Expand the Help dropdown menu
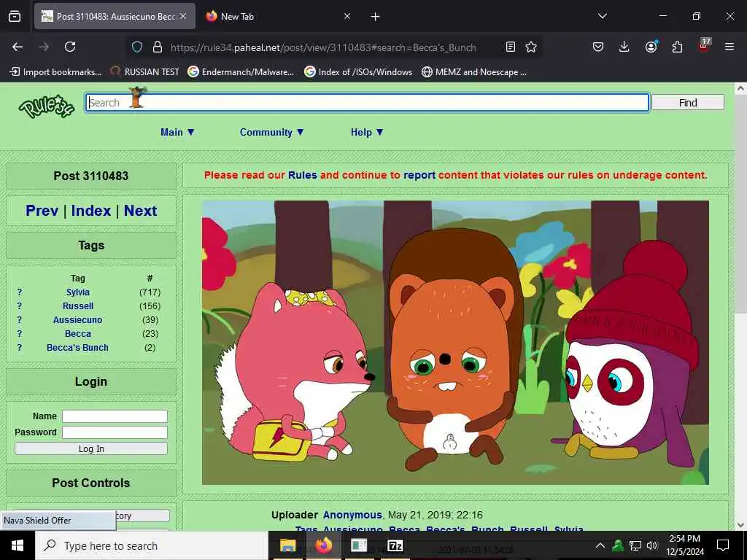The height and width of the screenshot is (560, 747). 367,133
